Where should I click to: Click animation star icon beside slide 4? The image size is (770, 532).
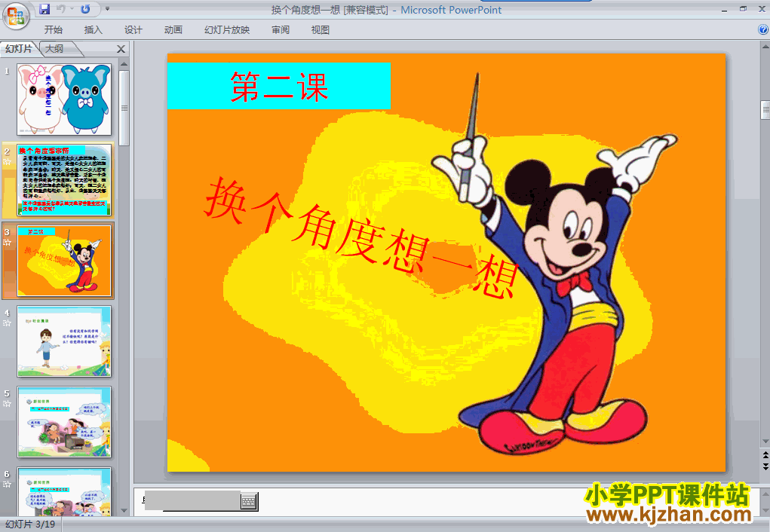click(x=8, y=323)
